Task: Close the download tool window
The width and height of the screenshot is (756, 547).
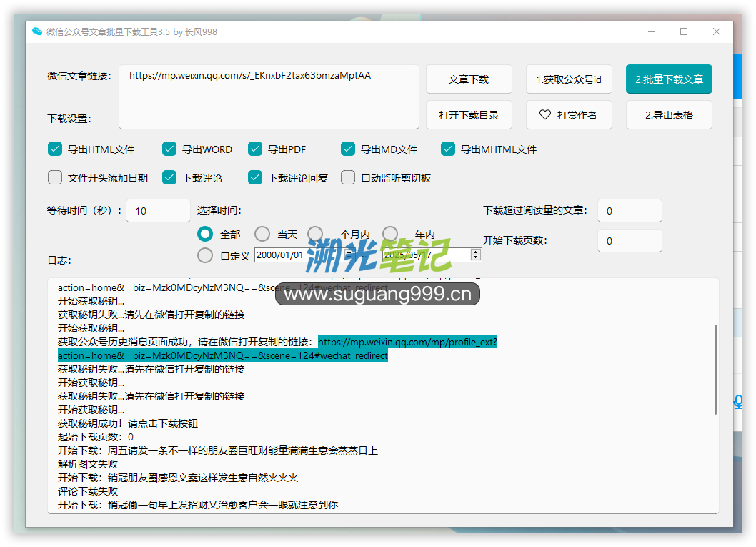Action: [x=717, y=32]
